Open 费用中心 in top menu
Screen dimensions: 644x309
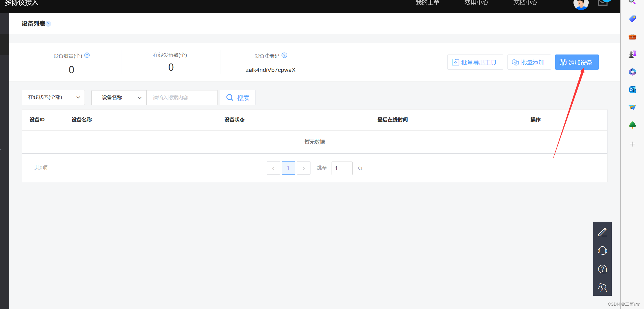tap(476, 3)
